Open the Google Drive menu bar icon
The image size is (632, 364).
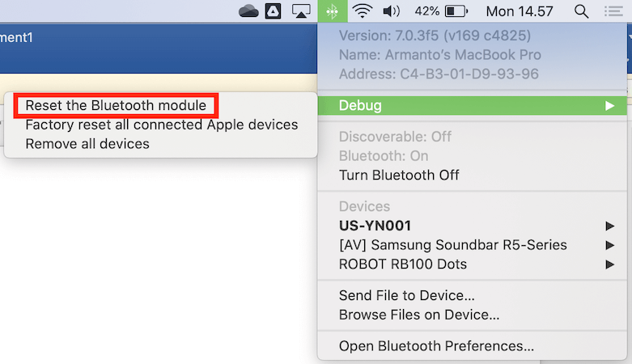click(x=273, y=11)
